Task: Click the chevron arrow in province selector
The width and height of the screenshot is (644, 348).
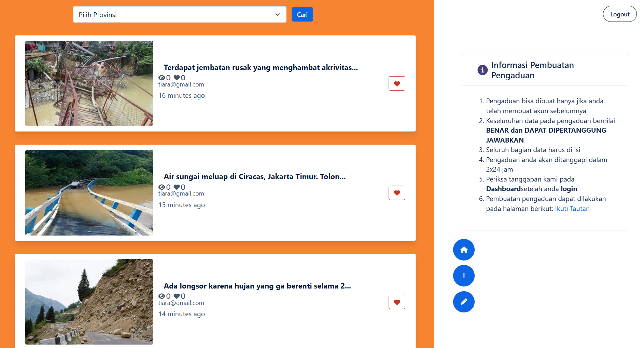Action: (278, 15)
